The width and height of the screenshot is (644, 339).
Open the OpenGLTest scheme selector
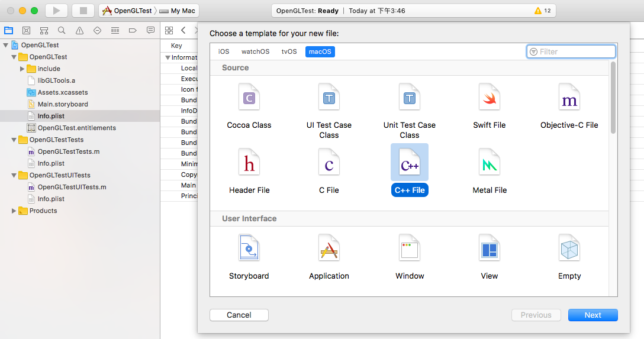pos(127,11)
